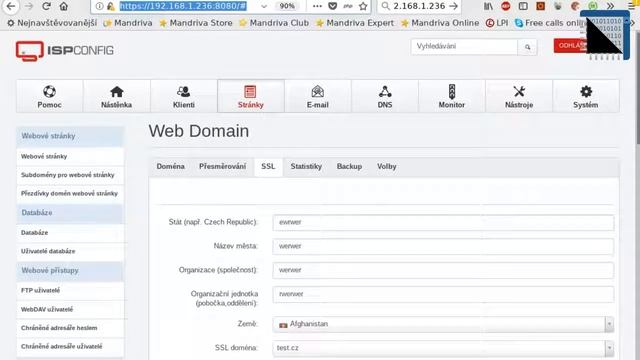This screenshot has width=640, height=360.
Task: Expand the URL bar history dropdown
Action: coord(264,6)
